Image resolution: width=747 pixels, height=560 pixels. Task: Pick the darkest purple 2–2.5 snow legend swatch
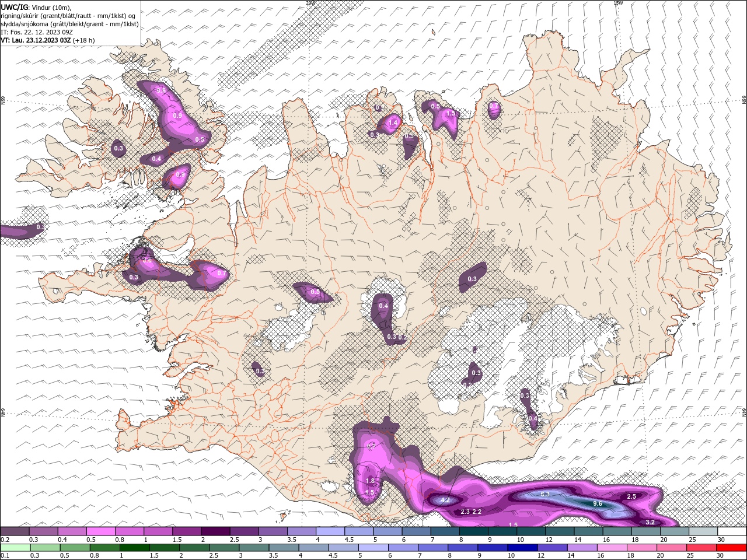point(215,531)
